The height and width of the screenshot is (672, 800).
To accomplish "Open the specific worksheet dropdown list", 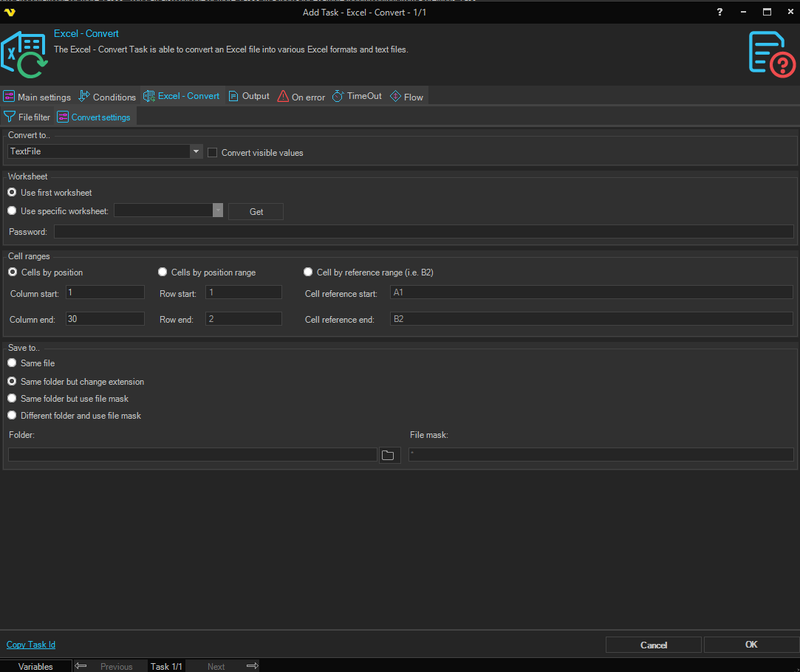I will 217,211.
